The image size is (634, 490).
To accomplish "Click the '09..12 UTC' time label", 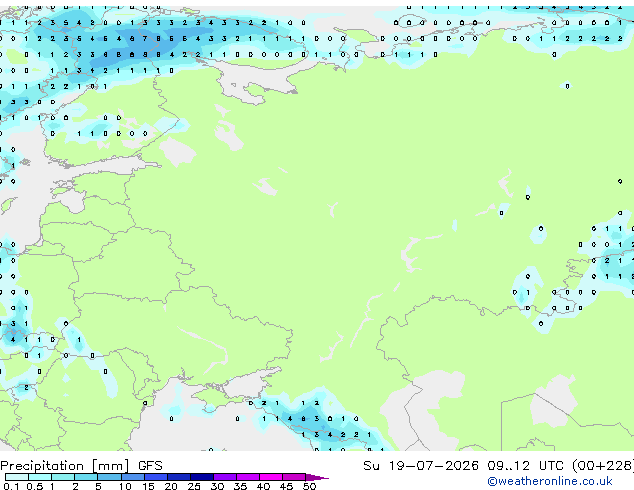I will coord(526,466).
